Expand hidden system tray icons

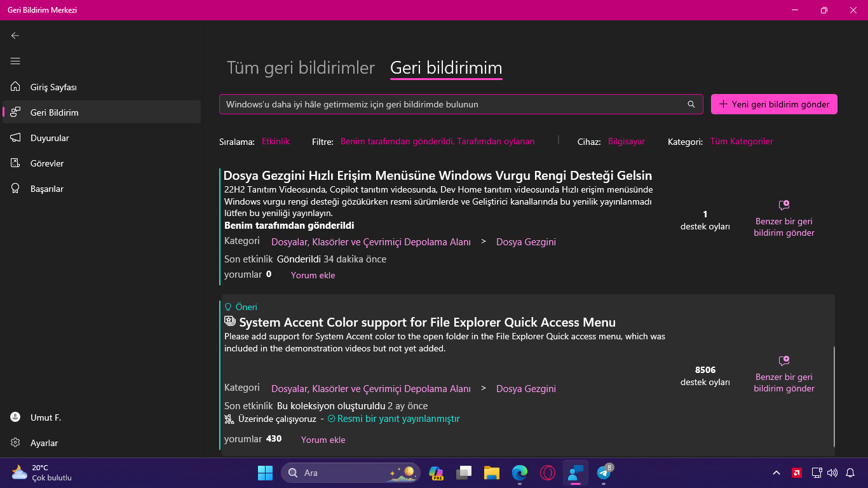[x=776, y=473]
